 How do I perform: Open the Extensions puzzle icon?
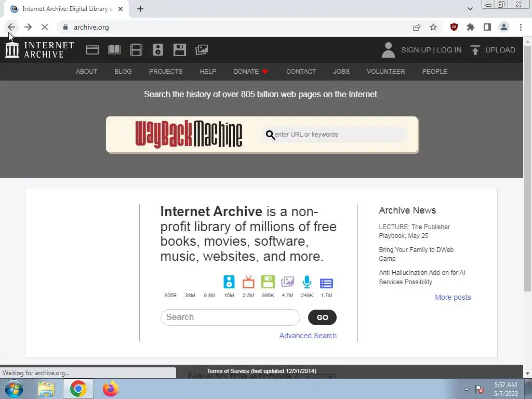click(471, 27)
